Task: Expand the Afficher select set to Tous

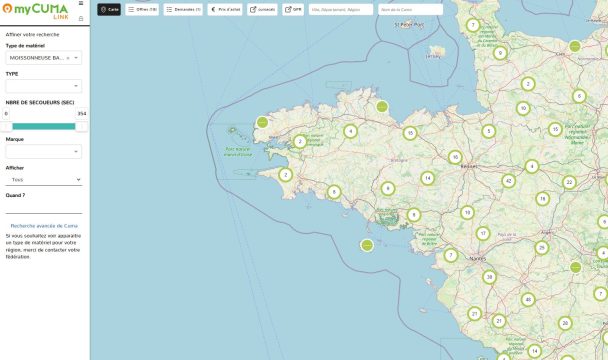Action: (x=44, y=180)
